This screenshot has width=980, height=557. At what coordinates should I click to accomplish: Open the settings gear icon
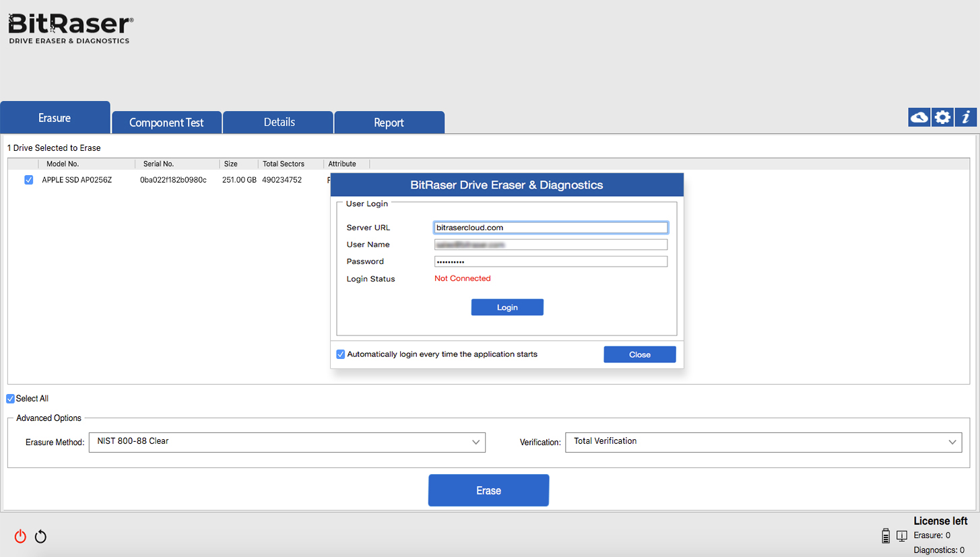tap(942, 117)
